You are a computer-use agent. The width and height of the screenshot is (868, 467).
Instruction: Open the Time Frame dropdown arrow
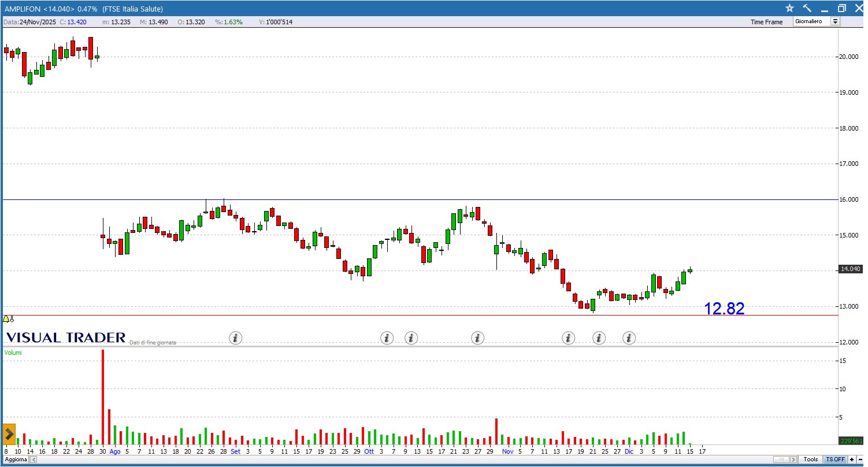tap(835, 21)
